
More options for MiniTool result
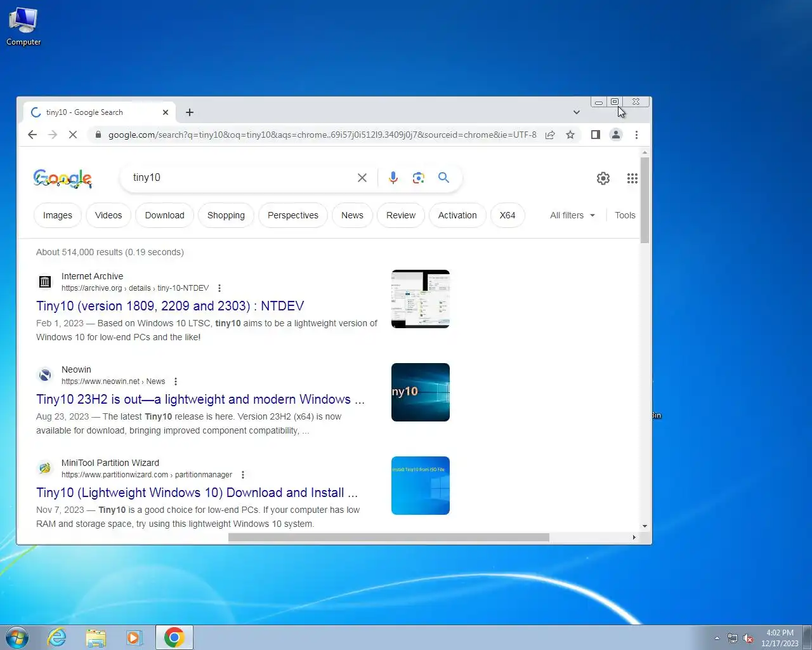point(243,475)
